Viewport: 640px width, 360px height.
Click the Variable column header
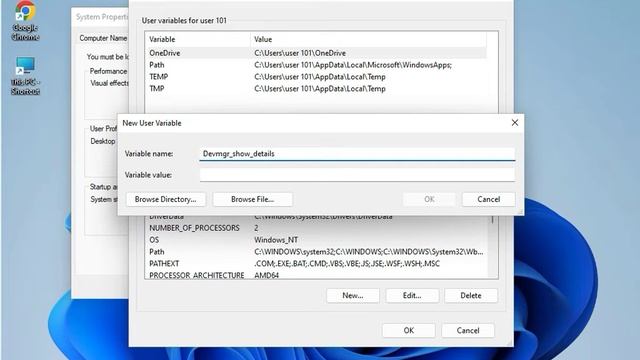pos(198,39)
